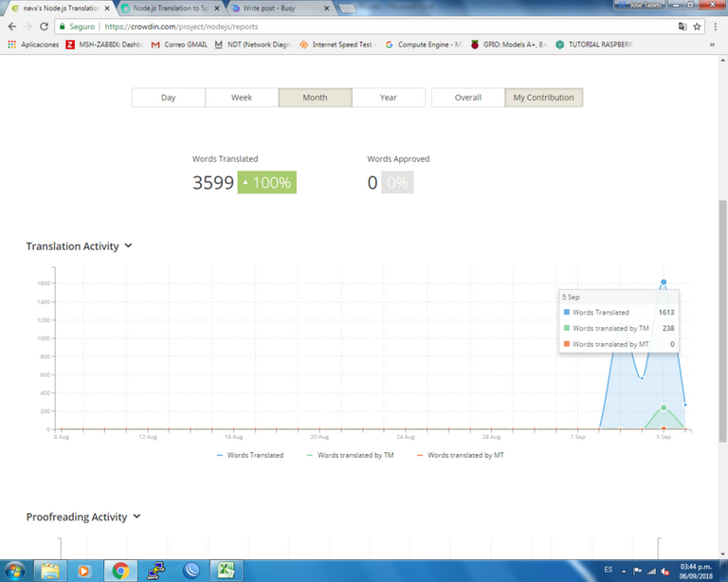Screen dimensions: 728x582
Task: Open Internet Speed Test bookmark
Action: [x=337, y=45]
